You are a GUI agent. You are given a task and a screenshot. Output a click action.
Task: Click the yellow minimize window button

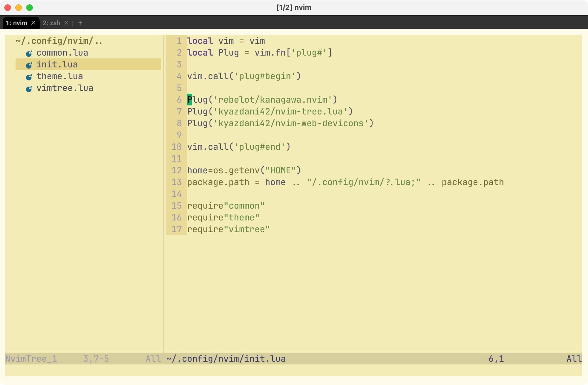[19, 8]
